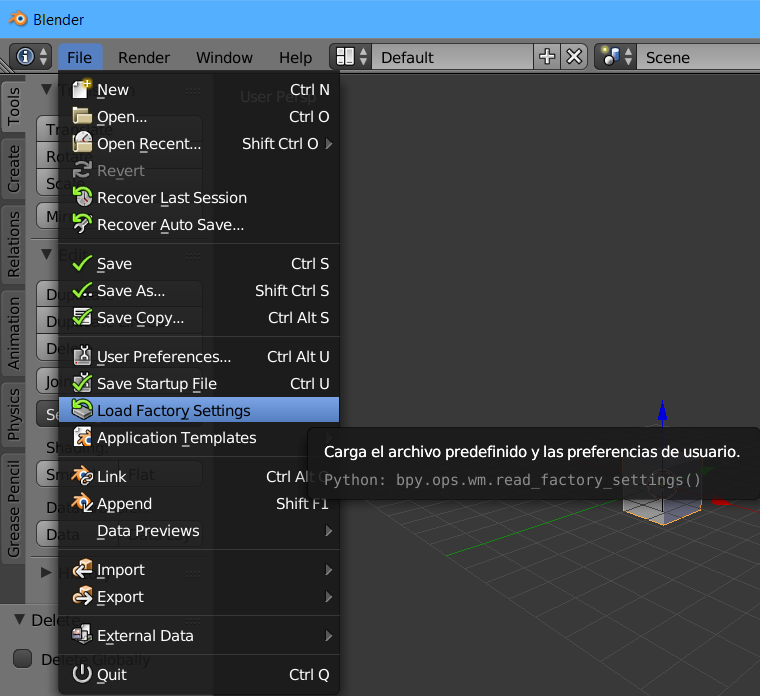This screenshot has height=696, width=760.
Task: Click the Application Templates icon
Action: tap(82, 437)
